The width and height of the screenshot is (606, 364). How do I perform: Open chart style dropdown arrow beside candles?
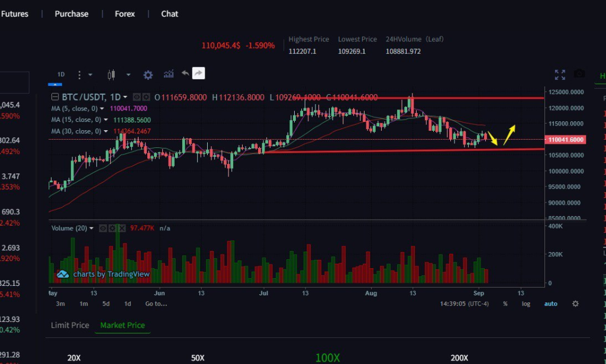[x=128, y=75]
